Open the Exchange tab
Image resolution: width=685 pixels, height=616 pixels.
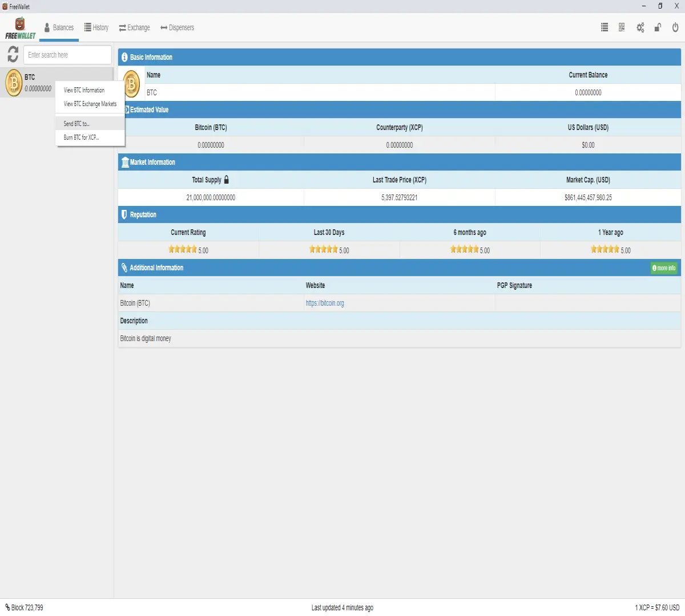coord(135,27)
